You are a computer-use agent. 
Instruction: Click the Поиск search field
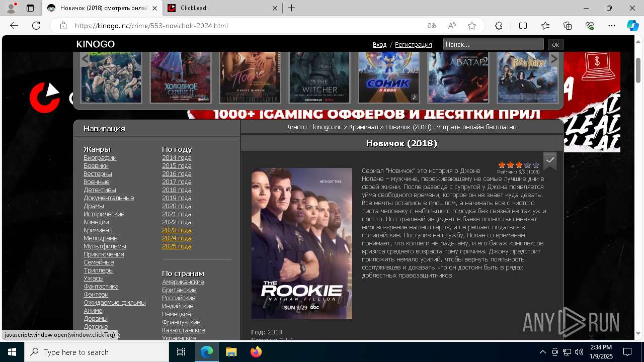(x=493, y=44)
